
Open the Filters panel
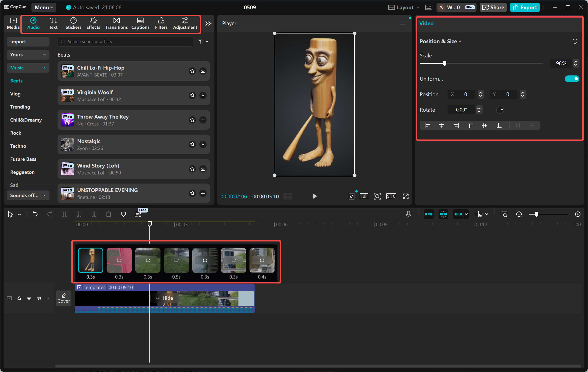coord(161,23)
